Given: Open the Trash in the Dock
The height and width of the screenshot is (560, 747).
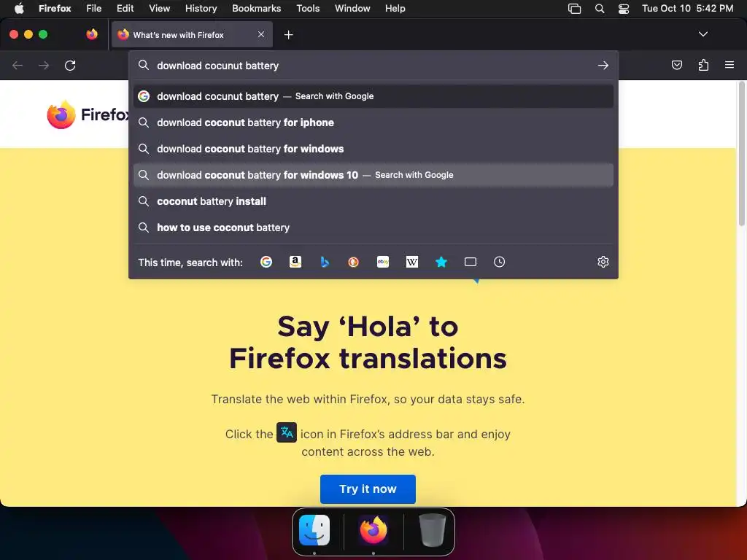Looking at the screenshot, I should click(432, 530).
